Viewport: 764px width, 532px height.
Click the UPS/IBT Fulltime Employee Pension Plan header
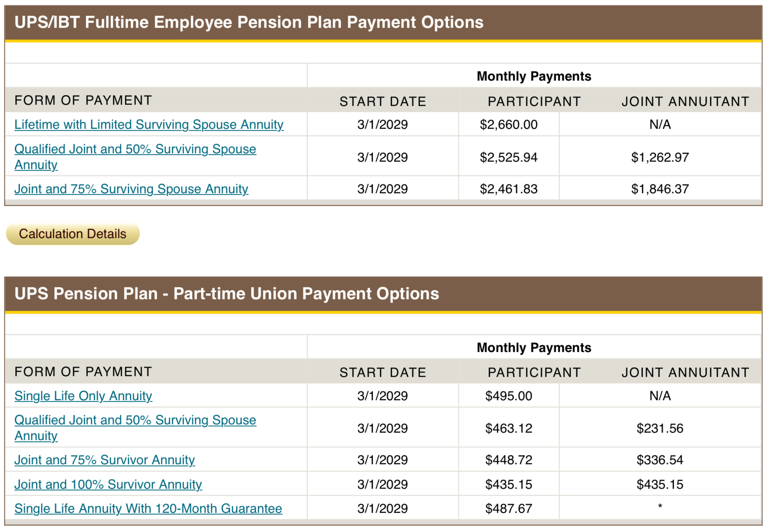[x=249, y=22]
